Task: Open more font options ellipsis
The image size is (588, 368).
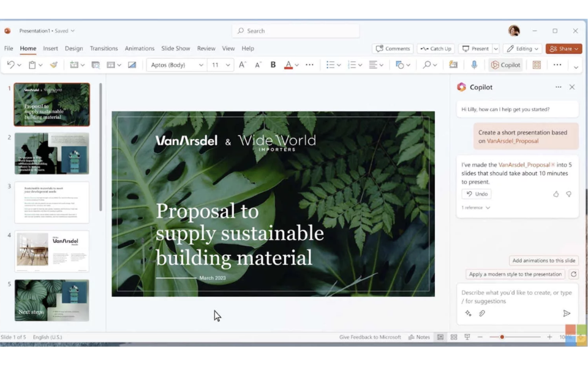Action: [x=309, y=65]
